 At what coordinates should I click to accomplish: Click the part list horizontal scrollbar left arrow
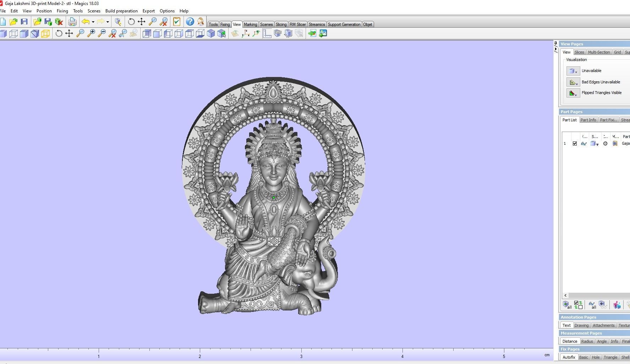pos(565,296)
